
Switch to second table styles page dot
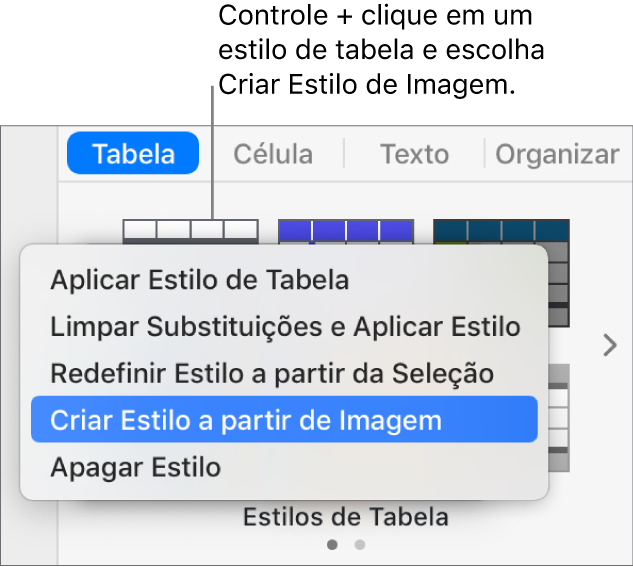click(360, 545)
